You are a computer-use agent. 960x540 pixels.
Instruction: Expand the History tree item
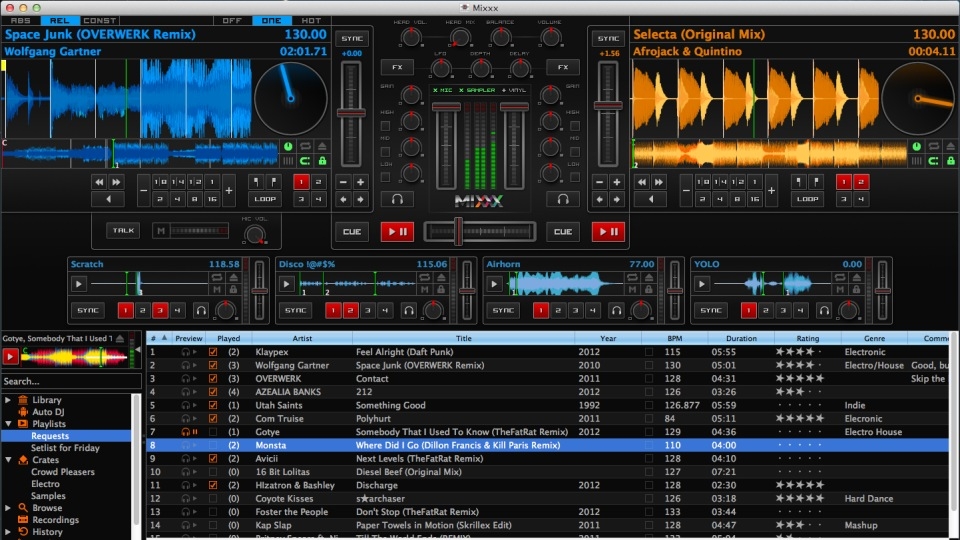click(x=8, y=531)
